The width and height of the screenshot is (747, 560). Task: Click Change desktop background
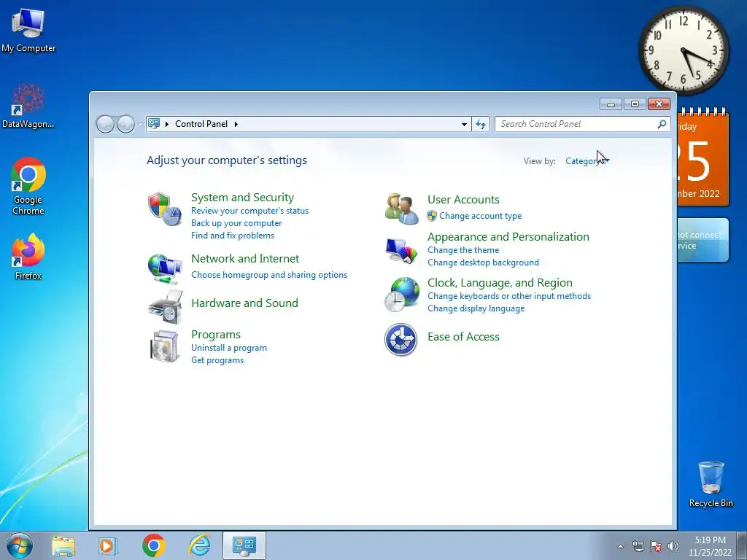tap(483, 262)
